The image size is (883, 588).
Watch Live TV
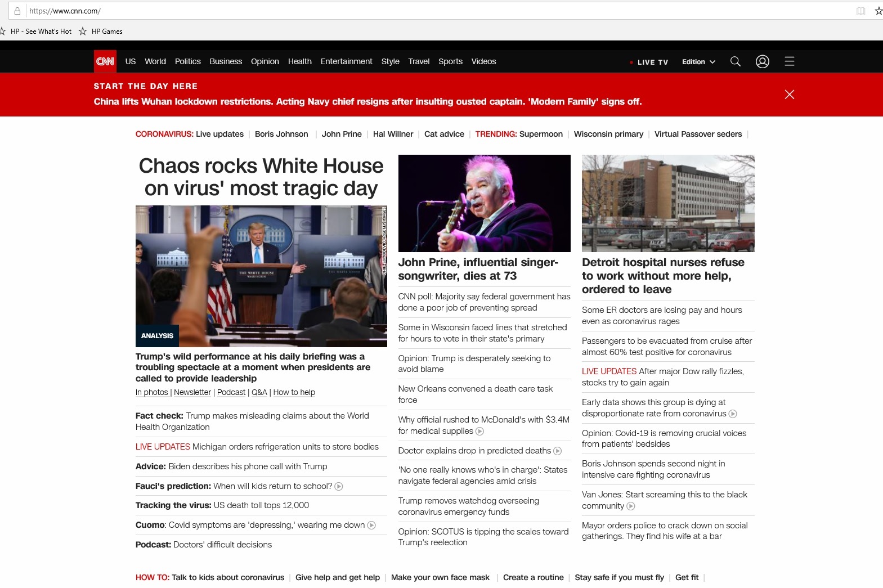pyautogui.click(x=649, y=62)
